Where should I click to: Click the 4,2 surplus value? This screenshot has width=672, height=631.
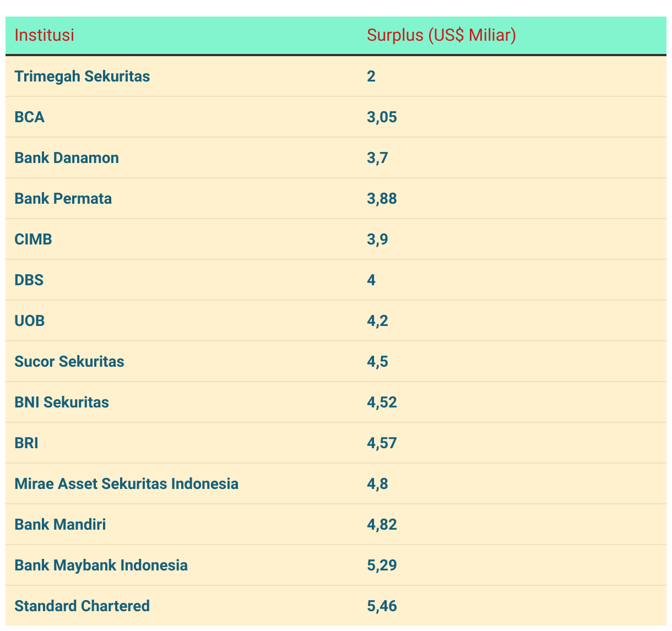377,320
